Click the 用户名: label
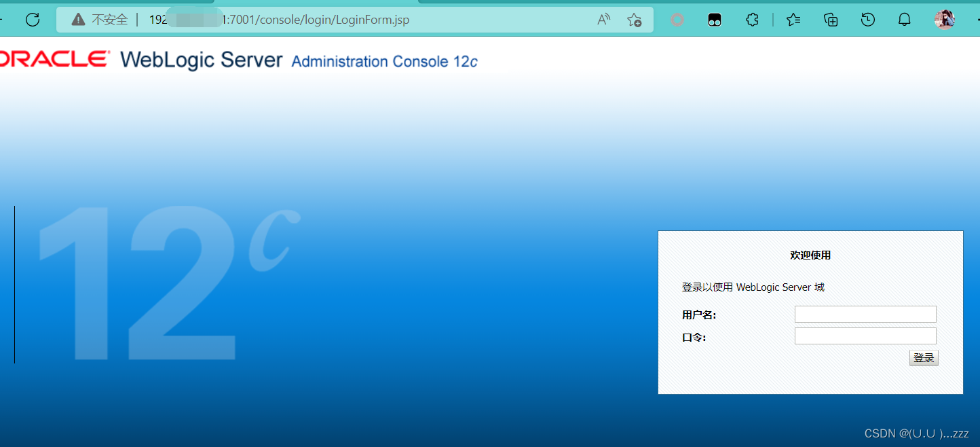The width and height of the screenshot is (980, 447). pos(699,315)
